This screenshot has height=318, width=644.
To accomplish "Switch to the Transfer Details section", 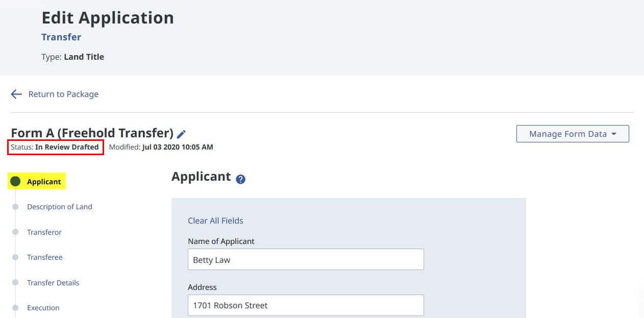I will (53, 283).
